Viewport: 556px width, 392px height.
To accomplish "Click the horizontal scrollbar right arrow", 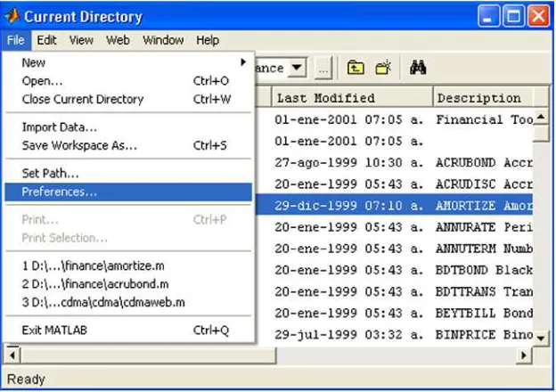I will click(x=524, y=355).
